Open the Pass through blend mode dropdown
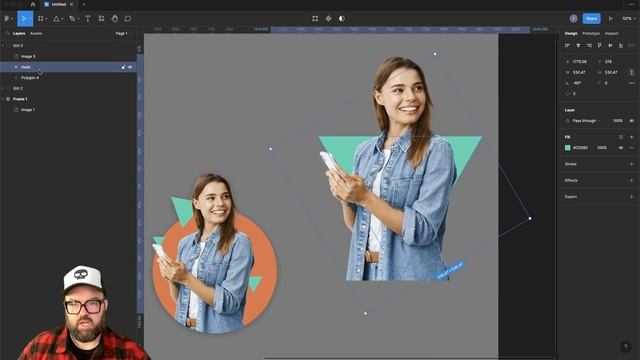 point(586,121)
